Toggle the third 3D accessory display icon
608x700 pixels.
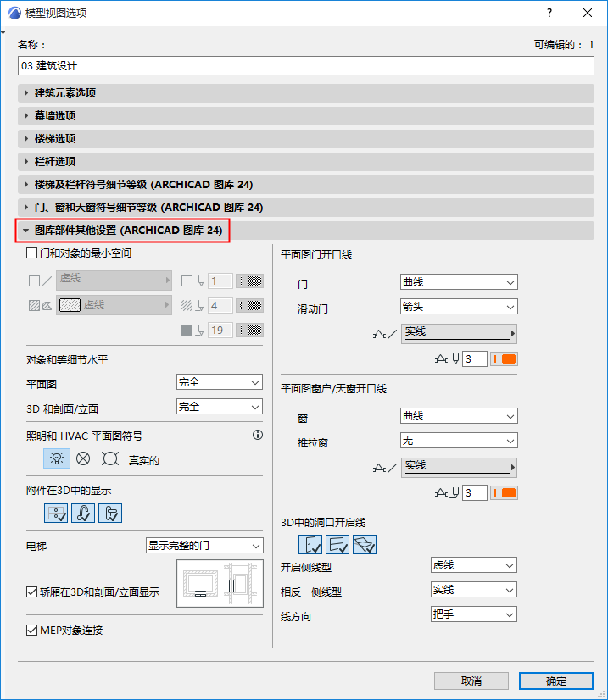pos(110,513)
